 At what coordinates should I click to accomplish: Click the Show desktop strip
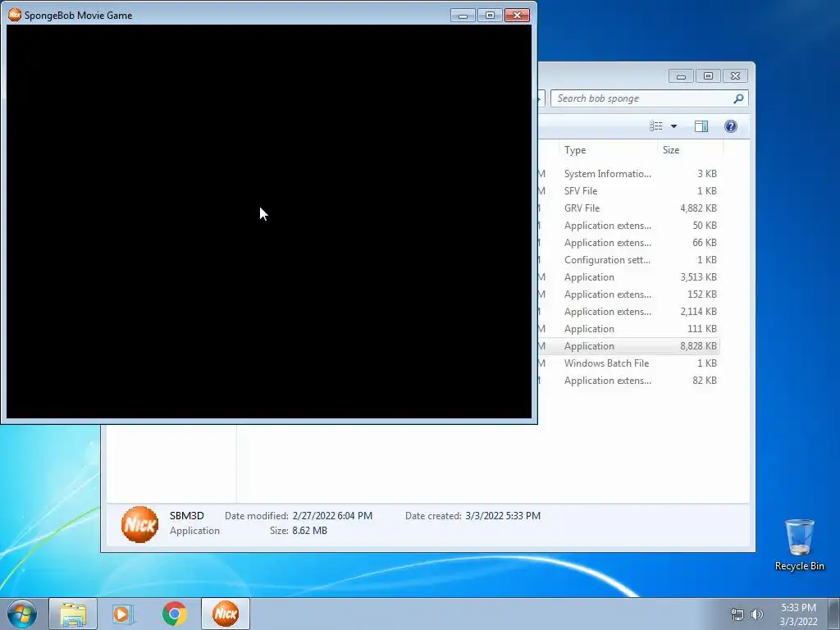834,614
